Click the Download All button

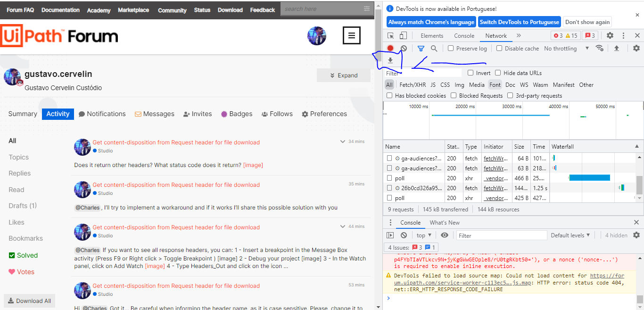(x=29, y=301)
